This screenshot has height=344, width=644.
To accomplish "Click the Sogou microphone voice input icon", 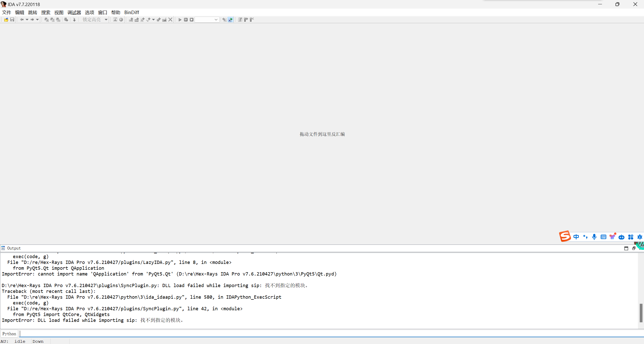I will [x=594, y=237].
